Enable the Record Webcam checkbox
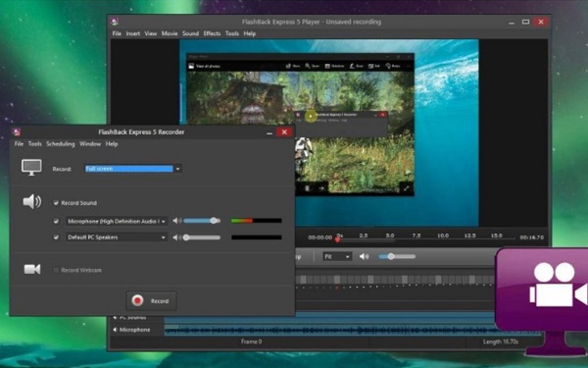Viewport: 588px width, 368px height. (56, 270)
